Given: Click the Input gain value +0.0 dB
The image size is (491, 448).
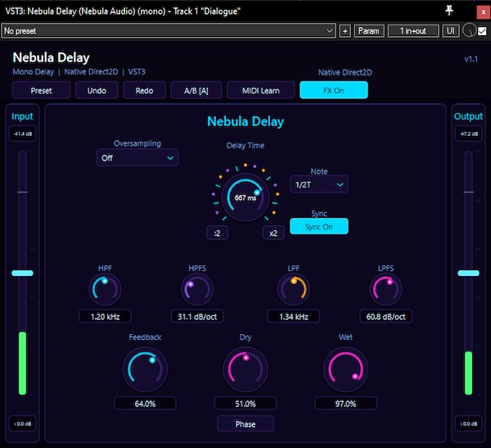Looking at the screenshot, I should click(x=23, y=424).
